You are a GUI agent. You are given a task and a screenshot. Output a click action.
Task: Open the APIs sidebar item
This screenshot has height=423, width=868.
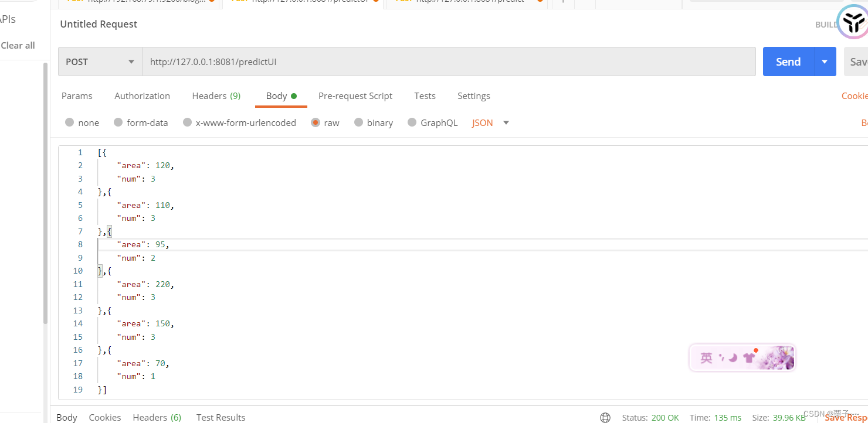[8, 19]
